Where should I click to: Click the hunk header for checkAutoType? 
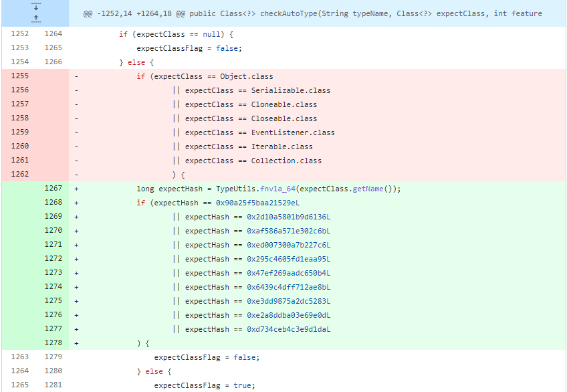click(312, 14)
